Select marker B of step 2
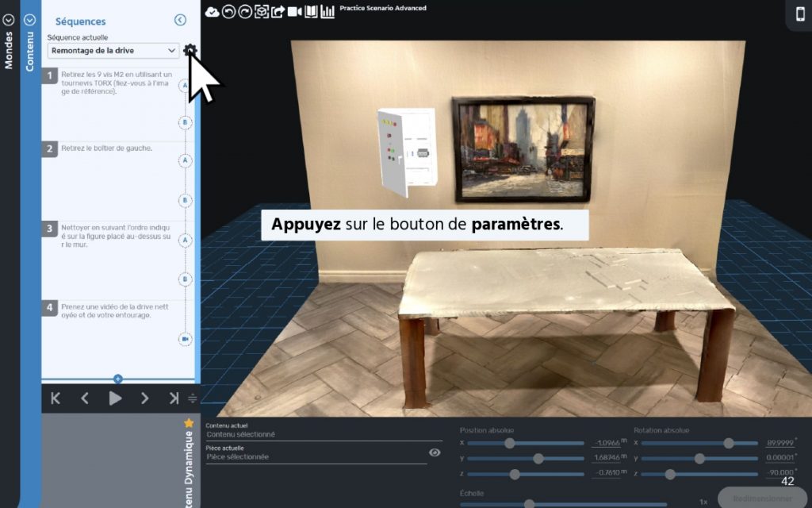The height and width of the screenshot is (508, 812). (x=186, y=201)
